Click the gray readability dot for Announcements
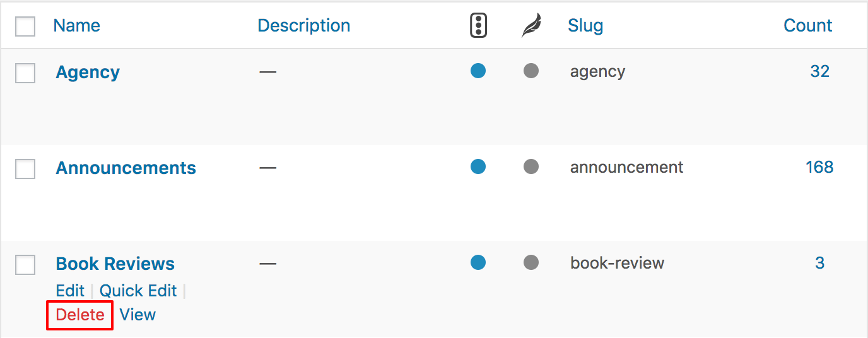 pos(531,166)
